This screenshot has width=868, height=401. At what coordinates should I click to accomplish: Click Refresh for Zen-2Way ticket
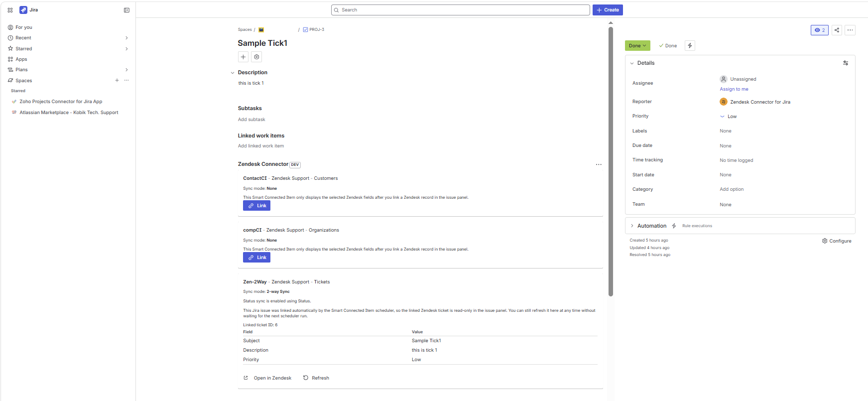316,378
